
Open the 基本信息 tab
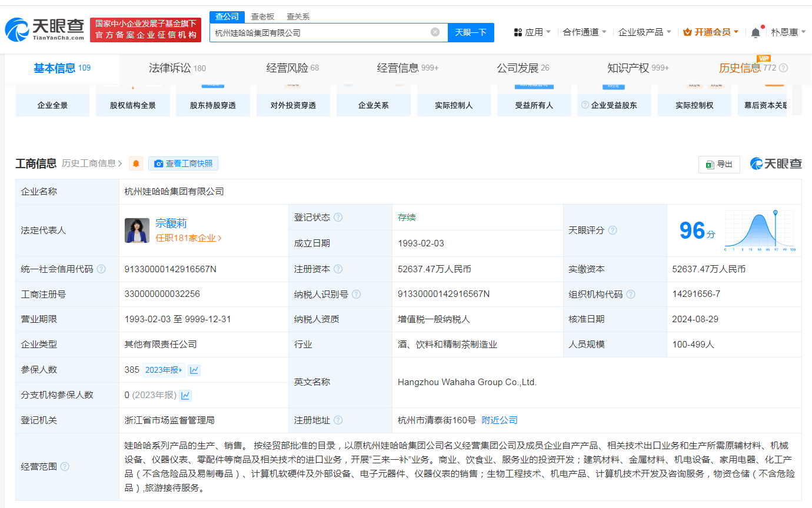point(62,68)
